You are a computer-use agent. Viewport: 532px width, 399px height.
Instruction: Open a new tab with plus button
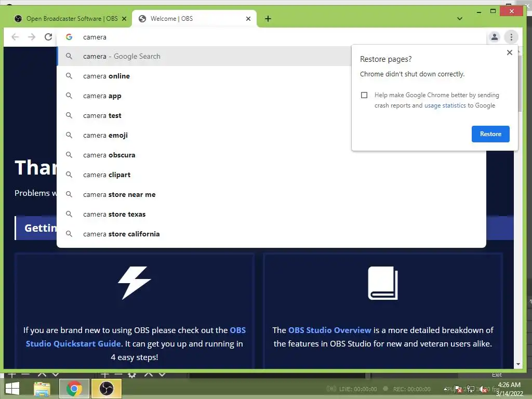268,19
